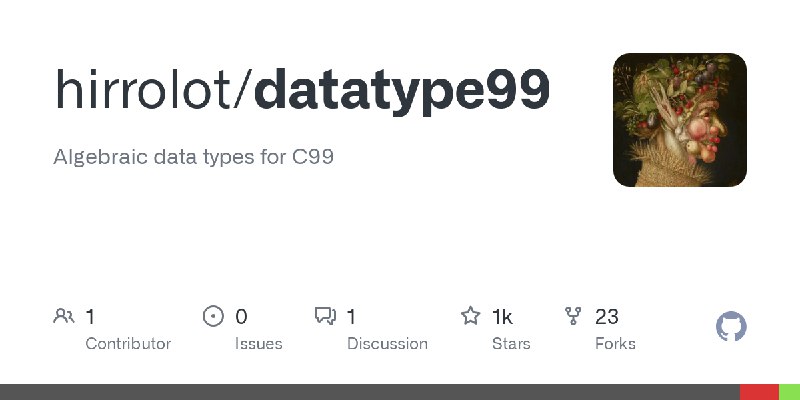Screen dimensions: 800x400
Task: Click the 1k stars count
Action: pos(502,317)
